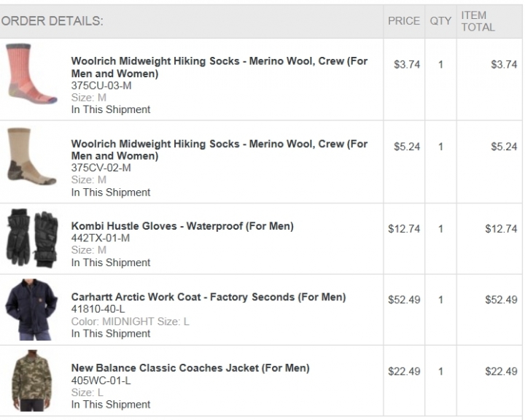Click Carhartt Arctic Work Coat product title
The width and height of the screenshot is (525, 420).
pos(209,297)
